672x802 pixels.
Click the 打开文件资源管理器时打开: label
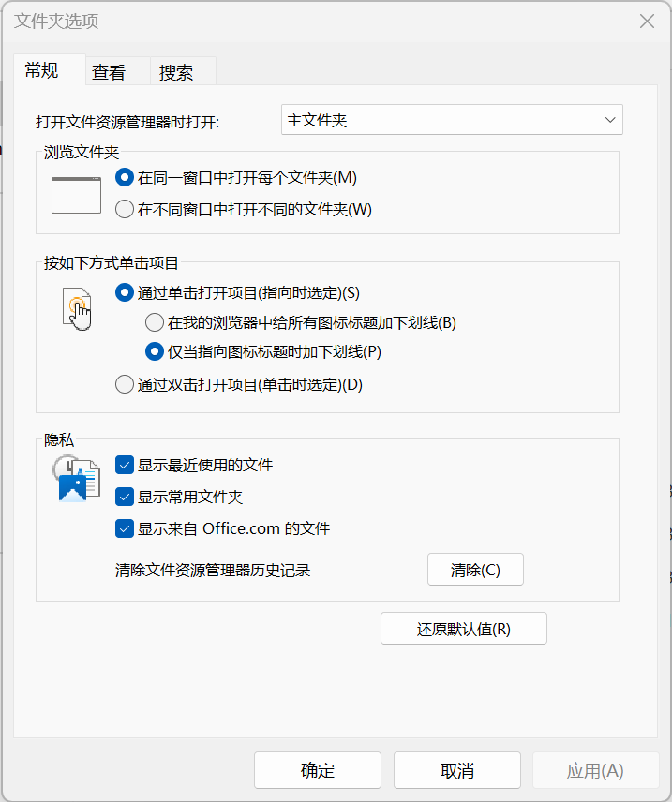click(x=127, y=122)
